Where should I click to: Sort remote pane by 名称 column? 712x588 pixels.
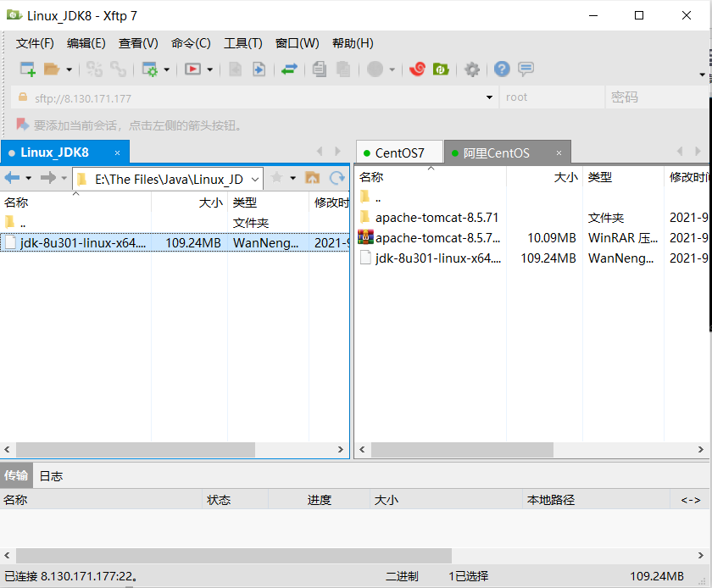tap(430, 177)
